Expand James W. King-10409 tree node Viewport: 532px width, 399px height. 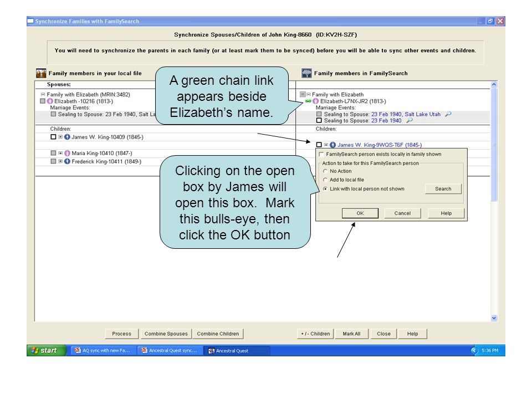tap(60, 137)
